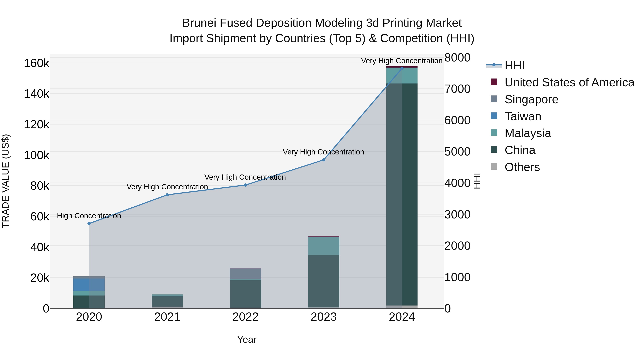Click the Malaysia teal legend swatch
The height and width of the screenshot is (362, 644).
coord(494,132)
